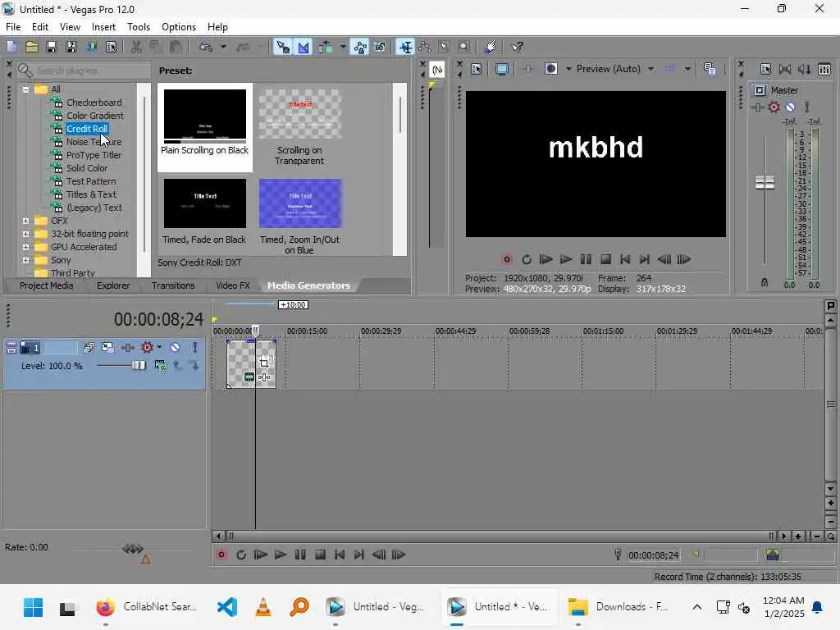Open a project with the folder icon

click(32, 47)
